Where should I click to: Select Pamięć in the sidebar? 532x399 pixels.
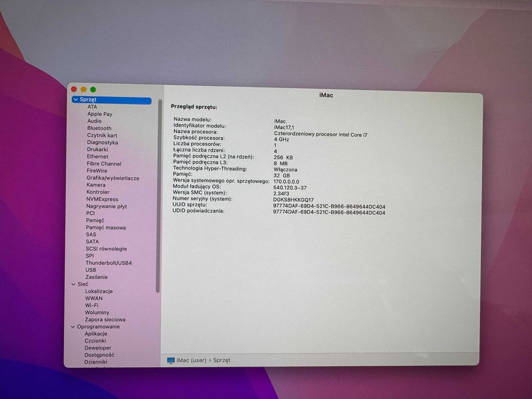pos(95,221)
